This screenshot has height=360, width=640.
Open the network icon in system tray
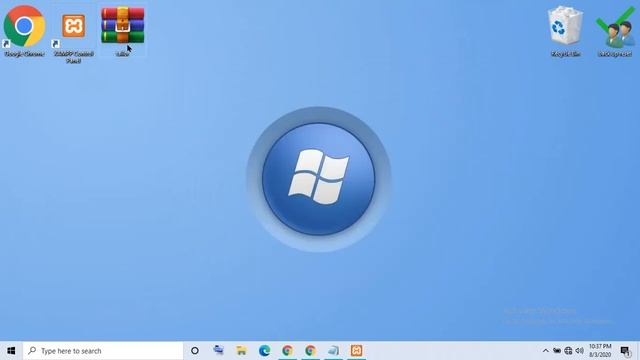[x=568, y=351]
